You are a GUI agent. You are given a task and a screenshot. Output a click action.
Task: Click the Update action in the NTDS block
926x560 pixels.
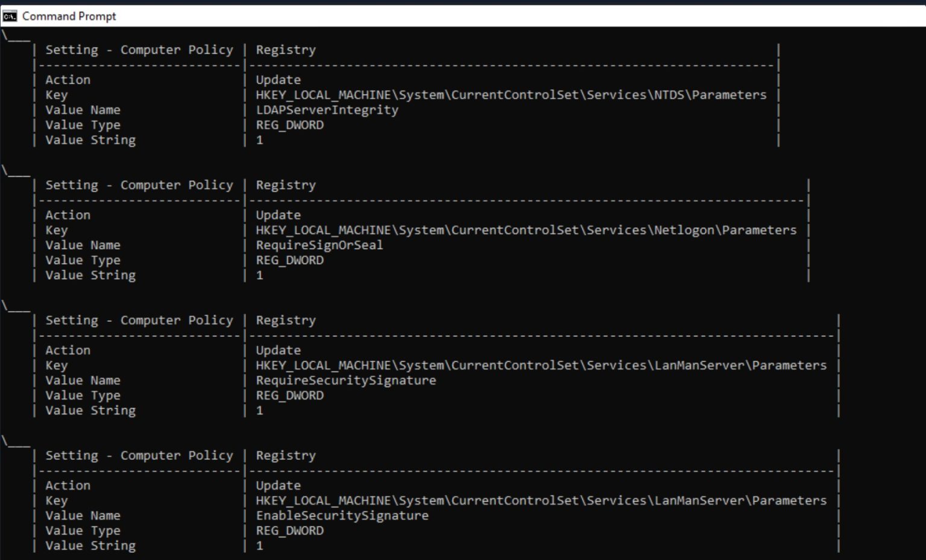tap(278, 80)
